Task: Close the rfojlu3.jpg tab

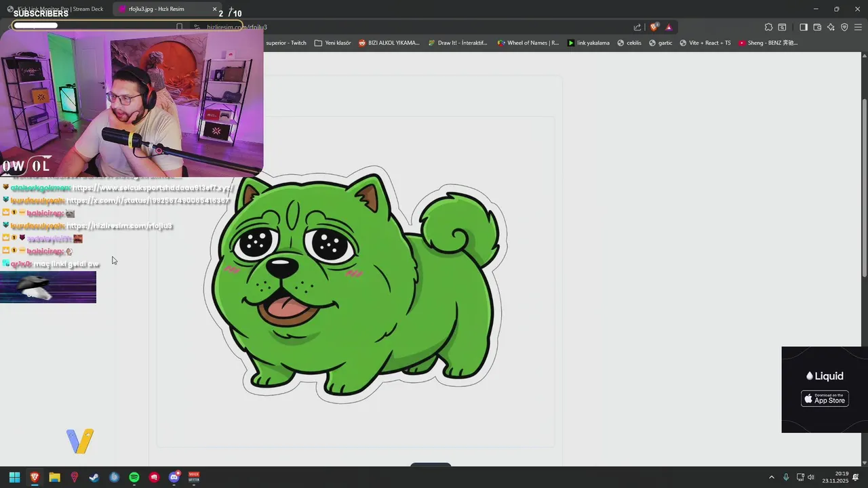Action: click(x=215, y=9)
